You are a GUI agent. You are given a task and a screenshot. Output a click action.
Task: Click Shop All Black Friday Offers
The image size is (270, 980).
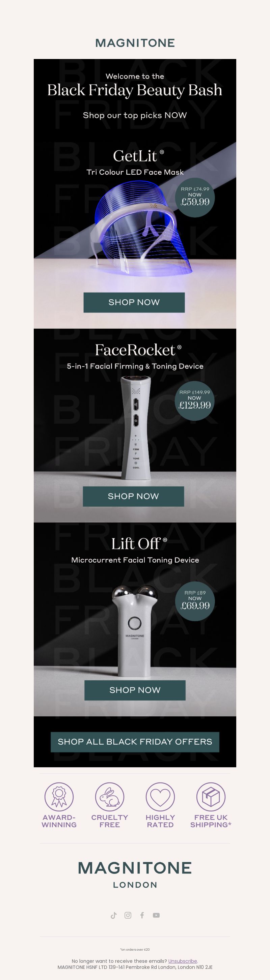135,742
